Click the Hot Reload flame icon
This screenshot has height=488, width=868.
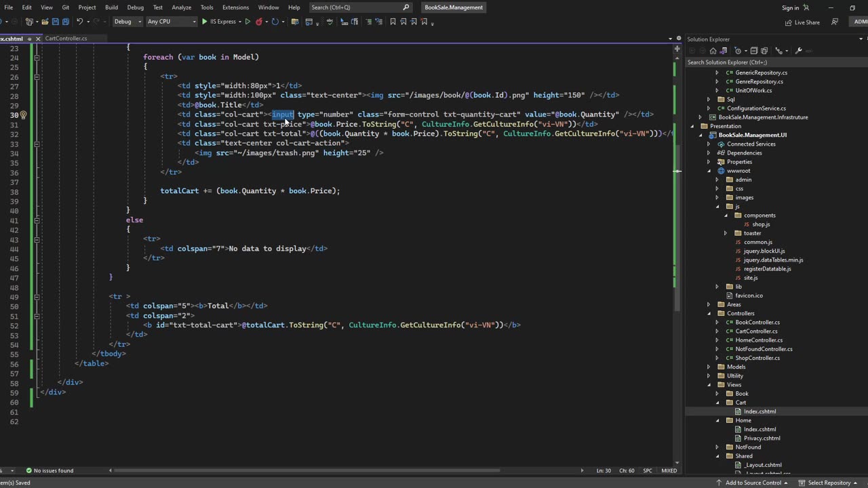259,22
